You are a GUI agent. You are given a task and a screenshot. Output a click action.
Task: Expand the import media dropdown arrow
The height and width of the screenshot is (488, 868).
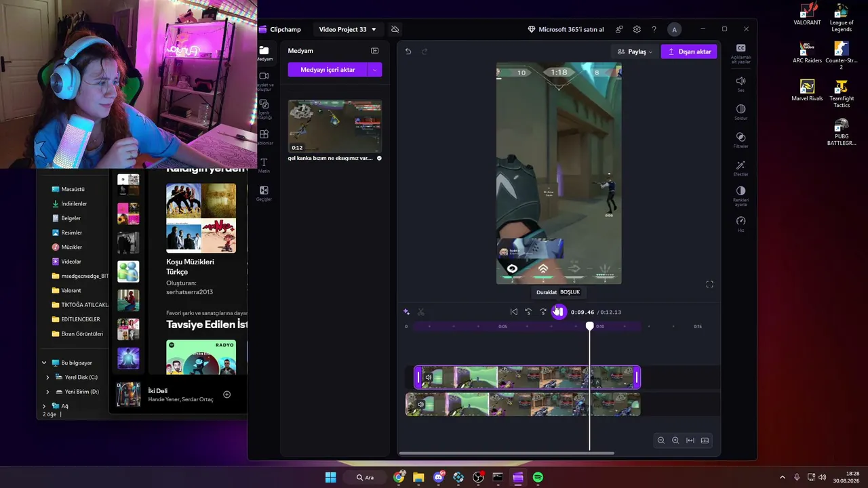(x=375, y=70)
